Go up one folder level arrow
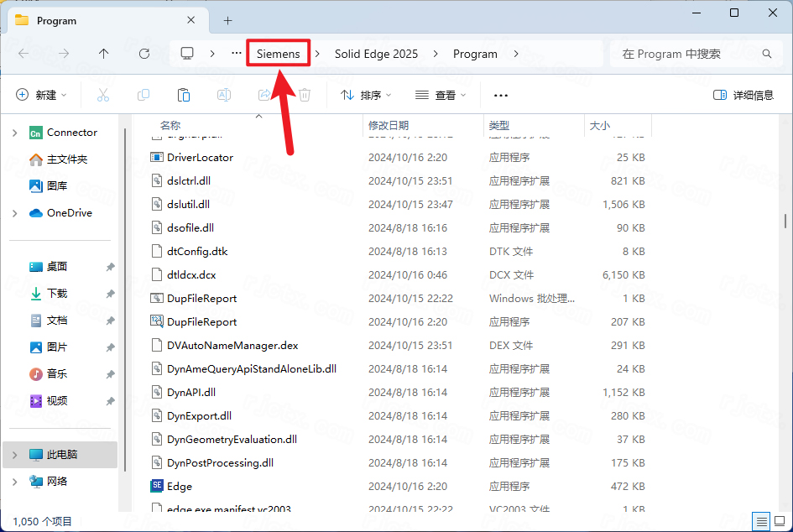The image size is (793, 532). (x=103, y=54)
